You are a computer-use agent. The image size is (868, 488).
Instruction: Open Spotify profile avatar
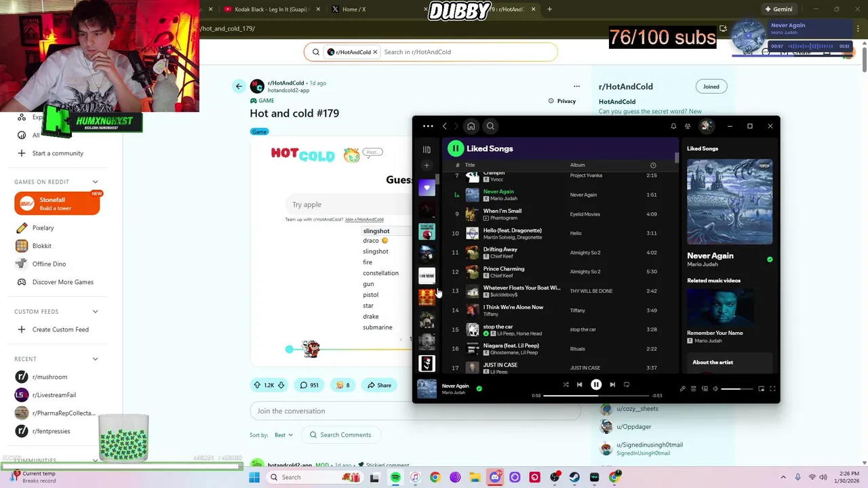tap(706, 126)
